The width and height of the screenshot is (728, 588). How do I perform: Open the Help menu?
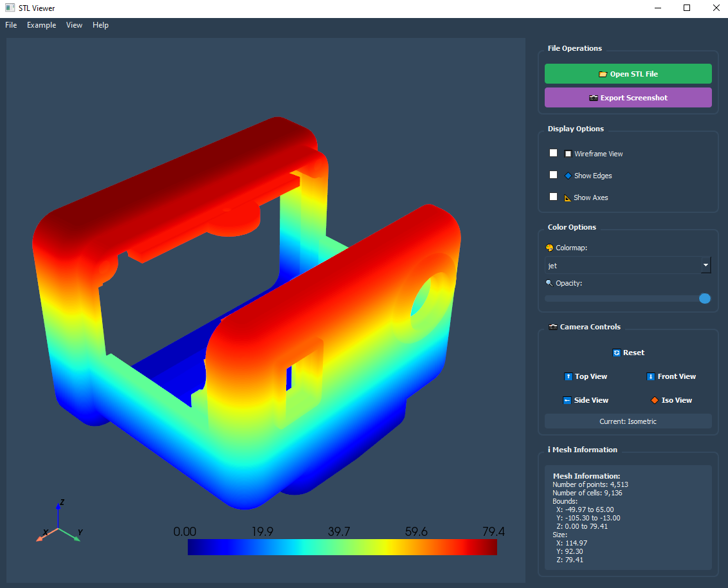click(x=100, y=25)
